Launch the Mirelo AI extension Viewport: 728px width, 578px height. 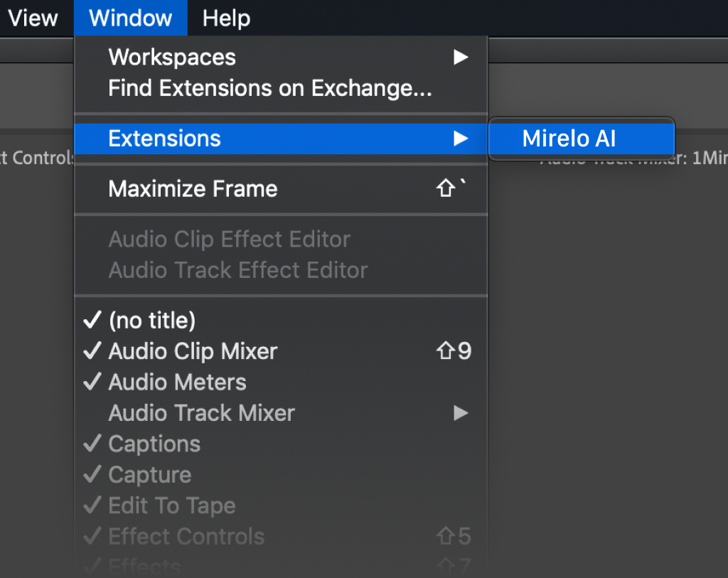pyautogui.click(x=569, y=139)
